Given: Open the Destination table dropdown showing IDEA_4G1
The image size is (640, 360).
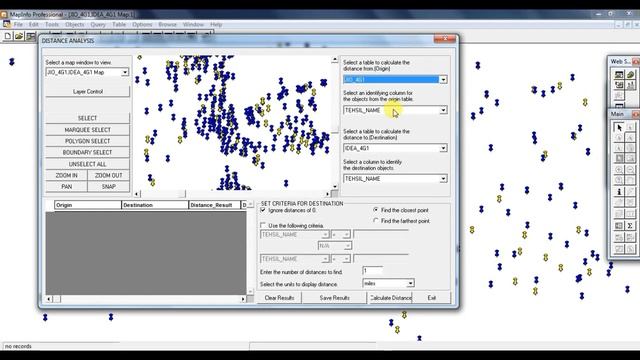Looking at the screenshot, I should pos(443,148).
